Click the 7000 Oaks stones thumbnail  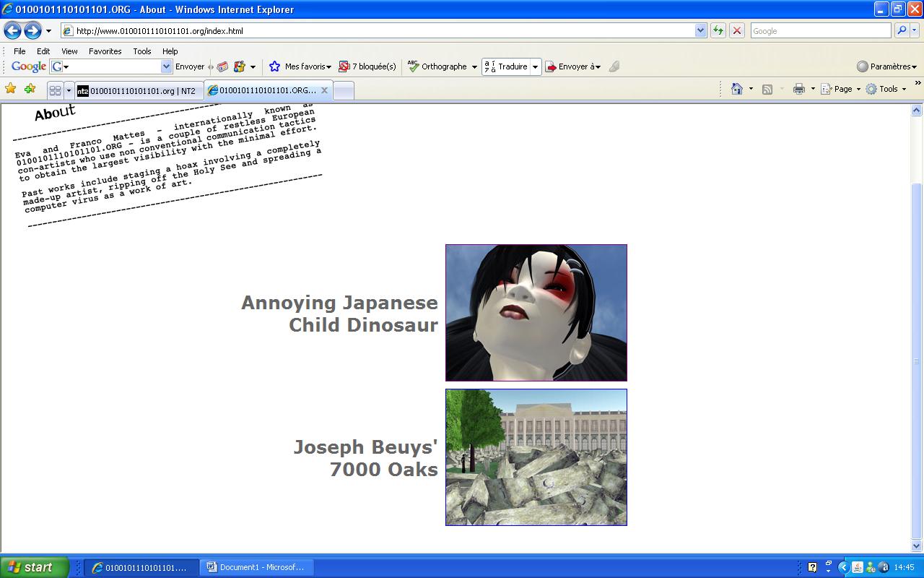tap(536, 457)
